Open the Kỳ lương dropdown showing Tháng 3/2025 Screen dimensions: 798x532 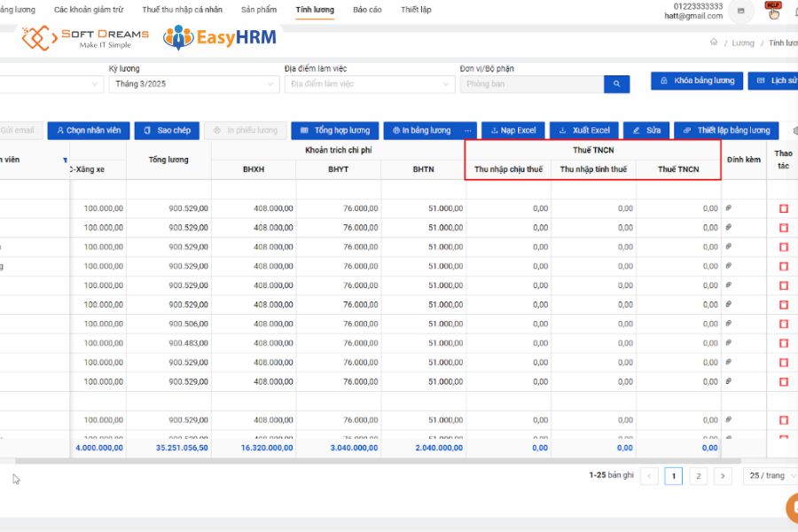click(x=194, y=84)
